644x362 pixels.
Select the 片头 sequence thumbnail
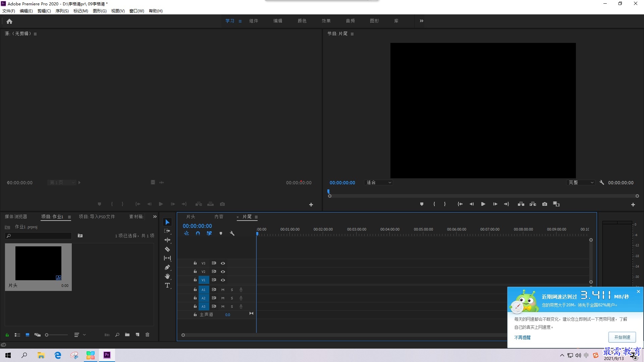point(38,263)
